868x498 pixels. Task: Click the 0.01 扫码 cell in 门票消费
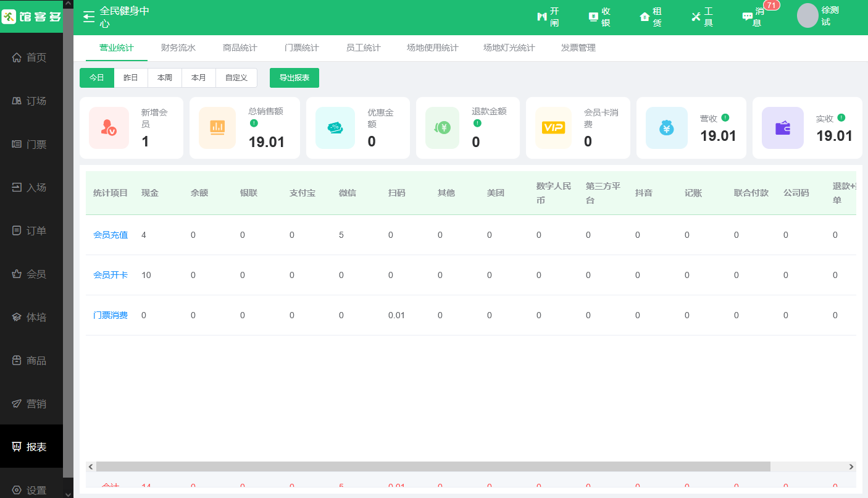coord(396,315)
